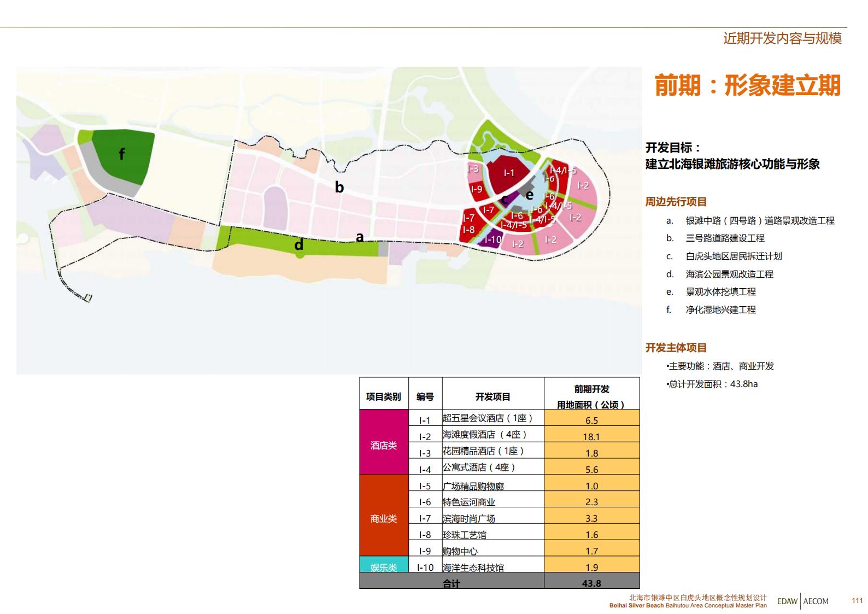Screen dimensions: 868x614
Task: Click the code cell 'I-6' in table
Action: (425, 500)
